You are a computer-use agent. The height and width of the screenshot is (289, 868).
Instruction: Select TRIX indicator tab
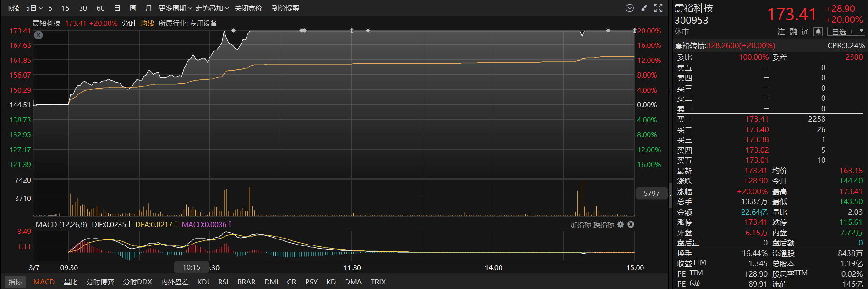378,282
